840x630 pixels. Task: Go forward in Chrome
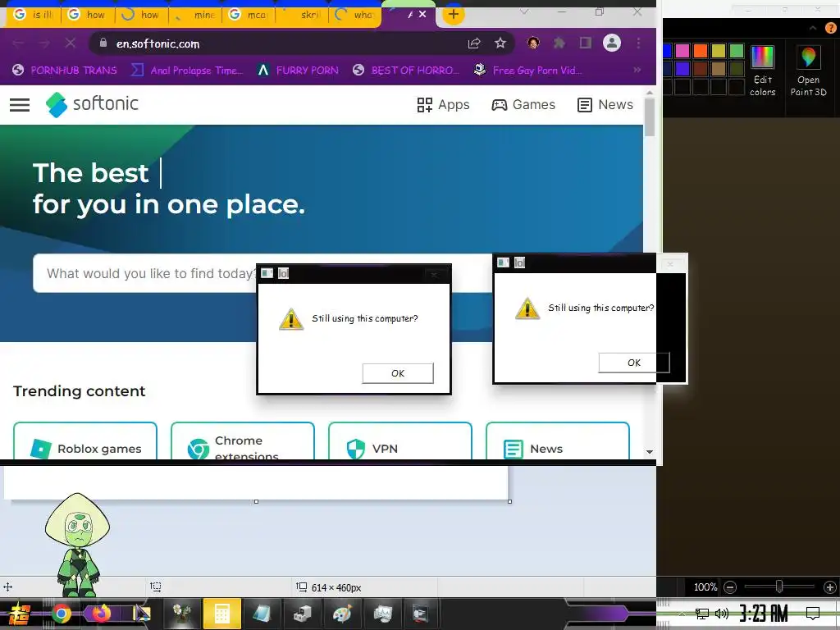click(x=44, y=43)
